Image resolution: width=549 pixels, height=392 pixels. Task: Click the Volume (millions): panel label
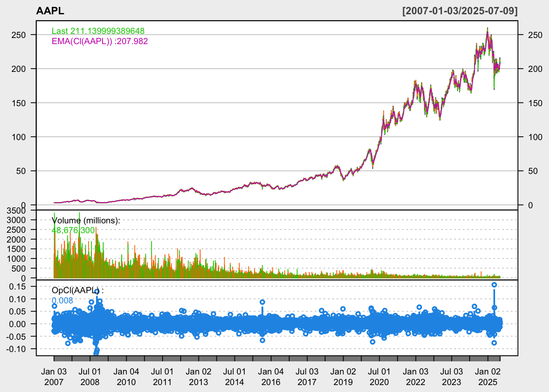(x=86, y=220)
